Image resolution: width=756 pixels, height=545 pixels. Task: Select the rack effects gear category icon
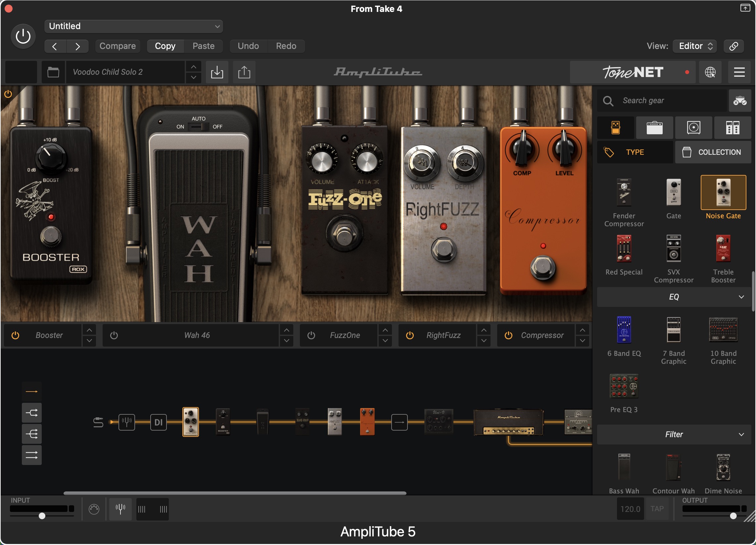pos(732,128)
